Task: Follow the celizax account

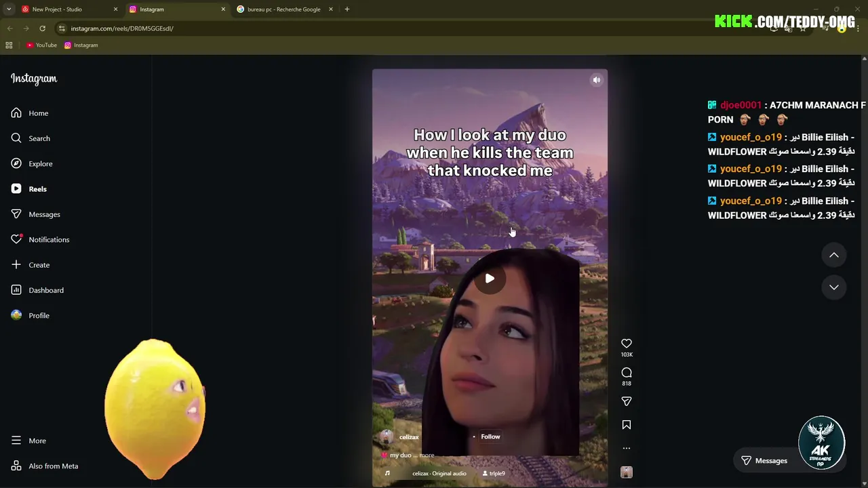Action: [x=490, y=437]
